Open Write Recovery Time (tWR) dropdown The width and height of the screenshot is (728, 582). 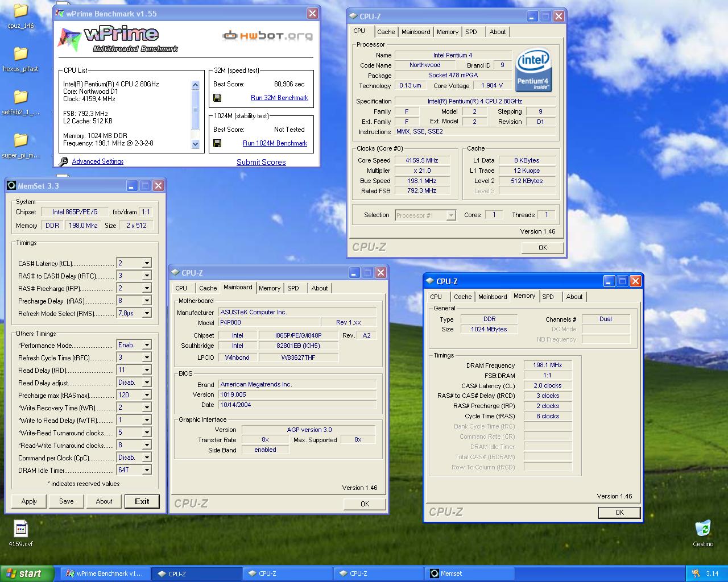pyautogui.click(x=147, y=408)
